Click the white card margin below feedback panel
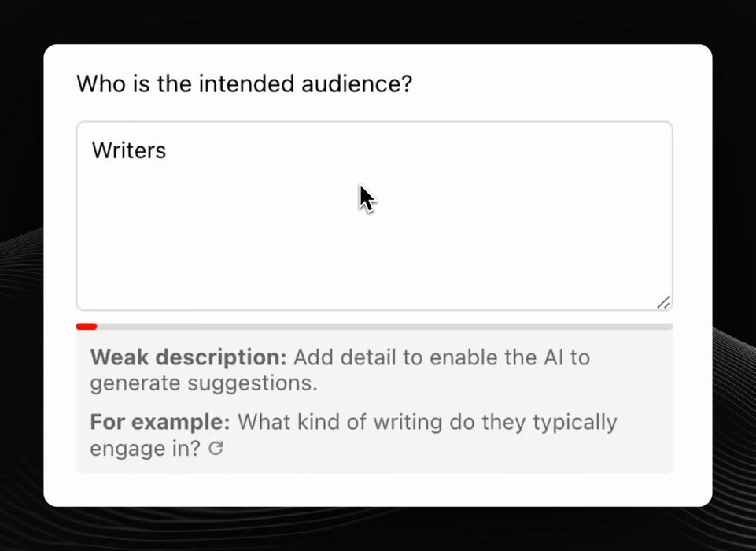The width and height of the screenshot is (756, 551). click(378, 490)
